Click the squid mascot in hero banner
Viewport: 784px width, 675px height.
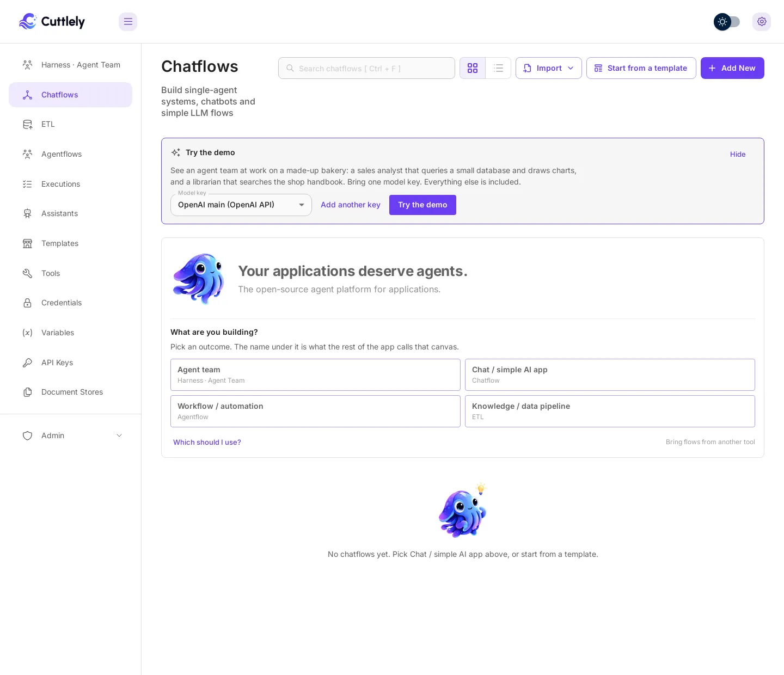199,278
